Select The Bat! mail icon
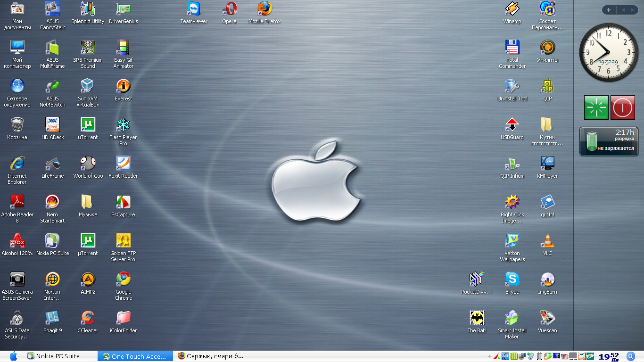Screen dimensions: 644x362 477,318
